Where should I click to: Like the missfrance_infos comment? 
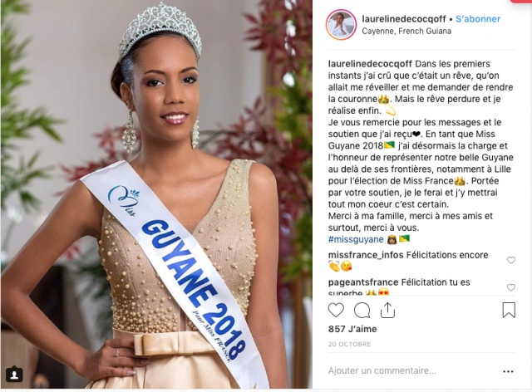[511, 260]
